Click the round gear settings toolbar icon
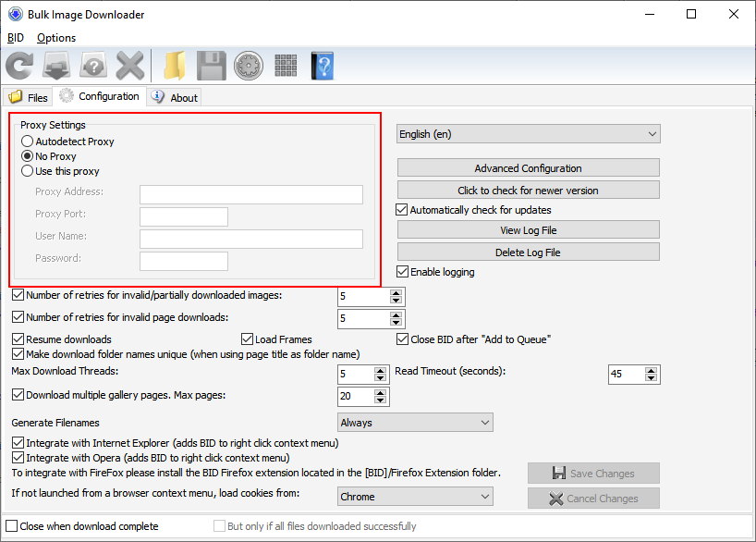The height and width of the screenshot is (542, 756). 249,65
